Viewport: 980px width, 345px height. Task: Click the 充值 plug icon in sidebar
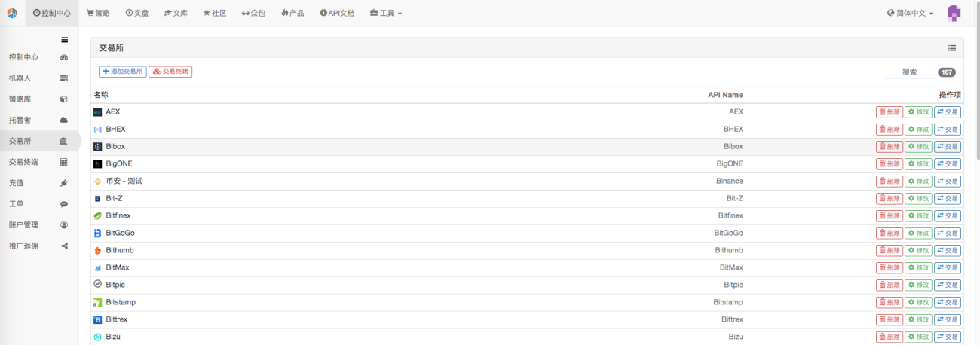pyautogui.click(x=64, y=183)
